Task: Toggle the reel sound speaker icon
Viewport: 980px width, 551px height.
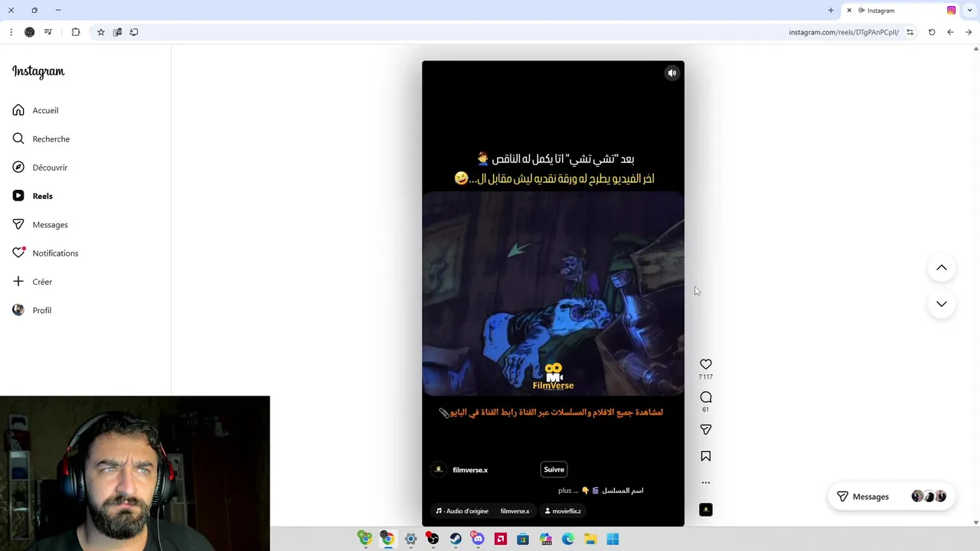Action: [x=672, y=73]
